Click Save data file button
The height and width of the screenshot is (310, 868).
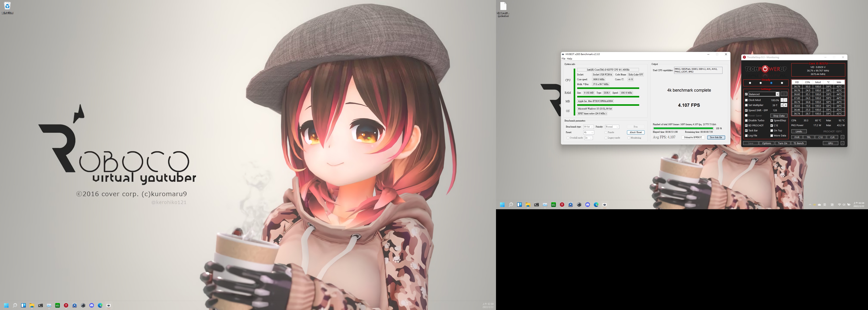(x=716, y=138)
